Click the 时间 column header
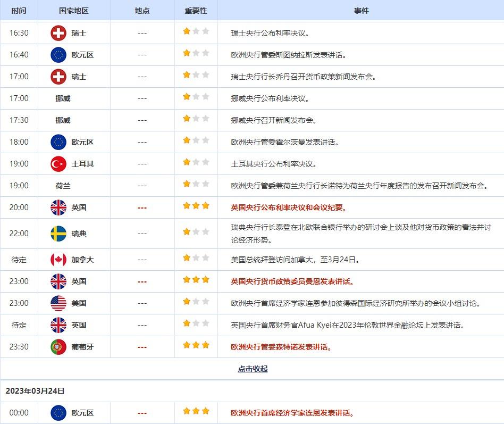This screenshot has width=504, height=424. [19, 11]
